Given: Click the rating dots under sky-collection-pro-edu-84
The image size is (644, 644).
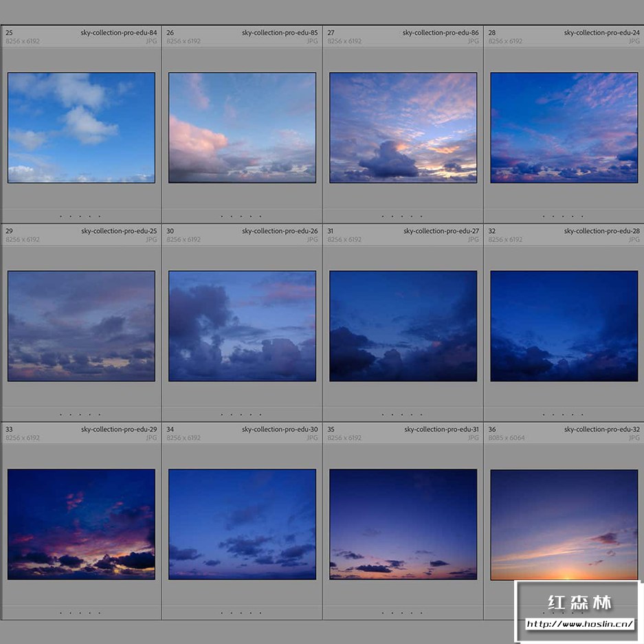Looking at the screenshot, I should click(x=80, y=216).
